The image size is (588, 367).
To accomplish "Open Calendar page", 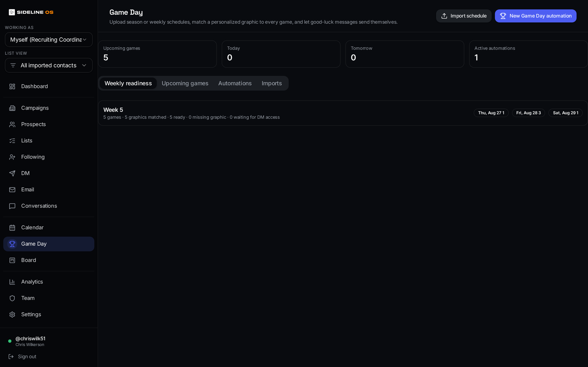I will 49,228.
